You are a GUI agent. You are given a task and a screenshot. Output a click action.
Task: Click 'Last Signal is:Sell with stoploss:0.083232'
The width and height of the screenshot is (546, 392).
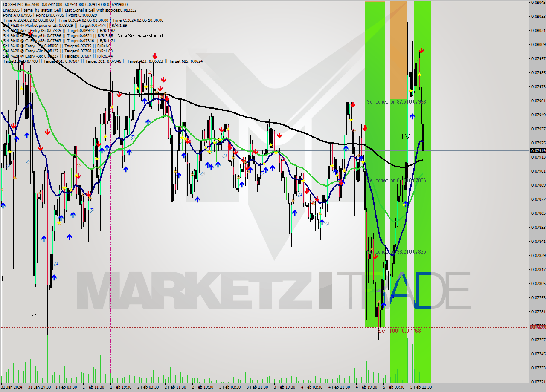pyautogui.click(x=100, y=9)
